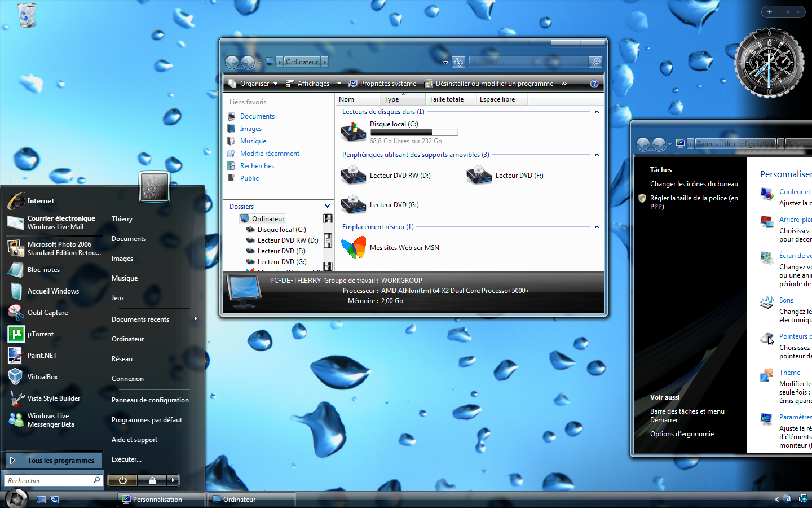
Task: Select Exécuter... in Start menu
Action: tap(126, 459)
